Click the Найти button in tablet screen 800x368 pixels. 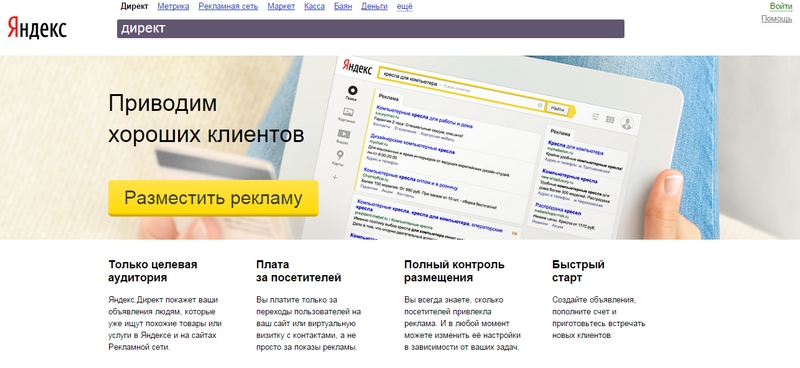(558, 108)
